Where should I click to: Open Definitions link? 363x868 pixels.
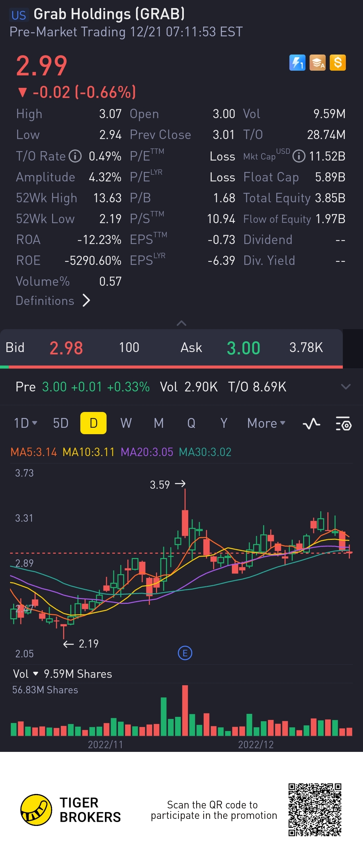click(x=53, y=301)
